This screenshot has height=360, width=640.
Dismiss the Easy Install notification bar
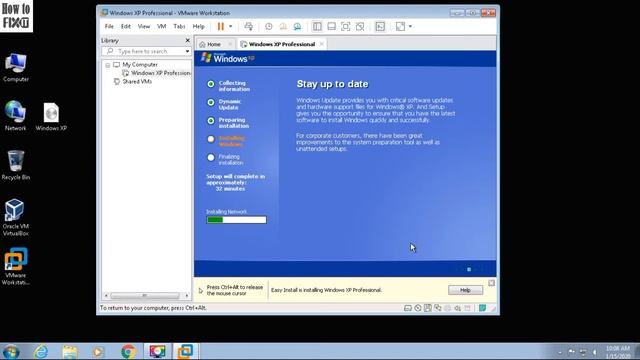[x=491, y=283]
